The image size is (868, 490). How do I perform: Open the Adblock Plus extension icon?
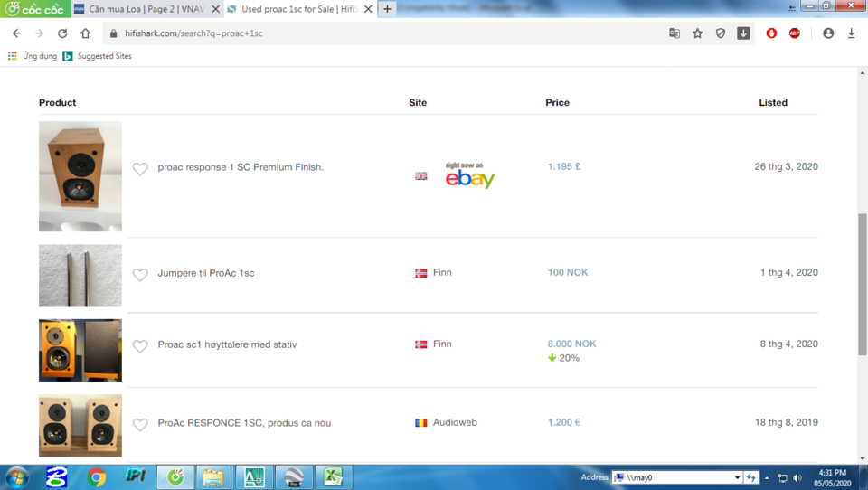(795, 33)
